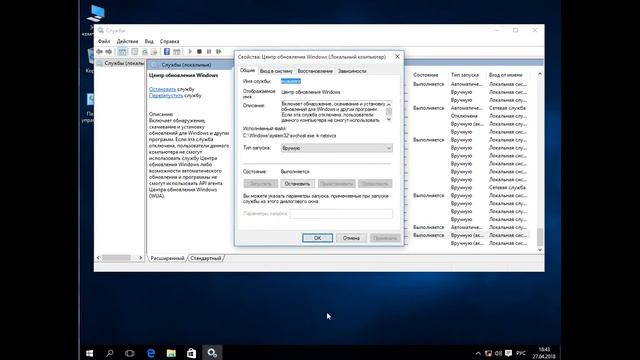Open Help using the blue question-mark icon
This screenshot has height=360, width=640.
167,52
